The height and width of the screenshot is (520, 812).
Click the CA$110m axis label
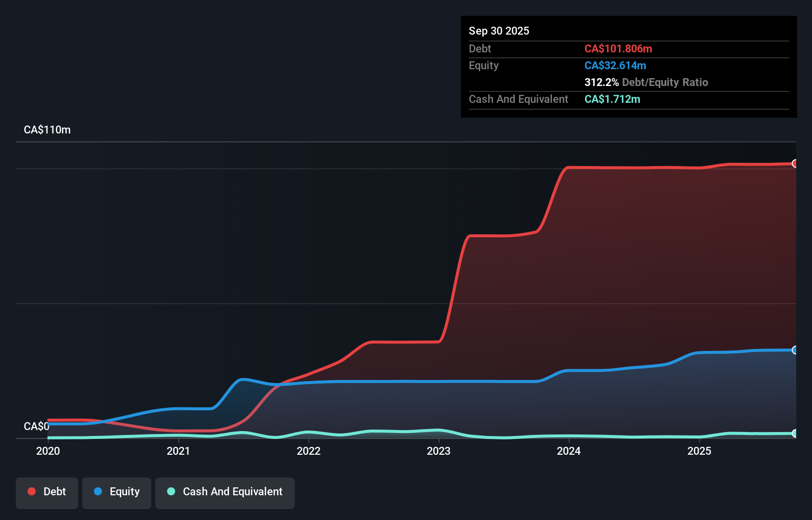point(47,130)
